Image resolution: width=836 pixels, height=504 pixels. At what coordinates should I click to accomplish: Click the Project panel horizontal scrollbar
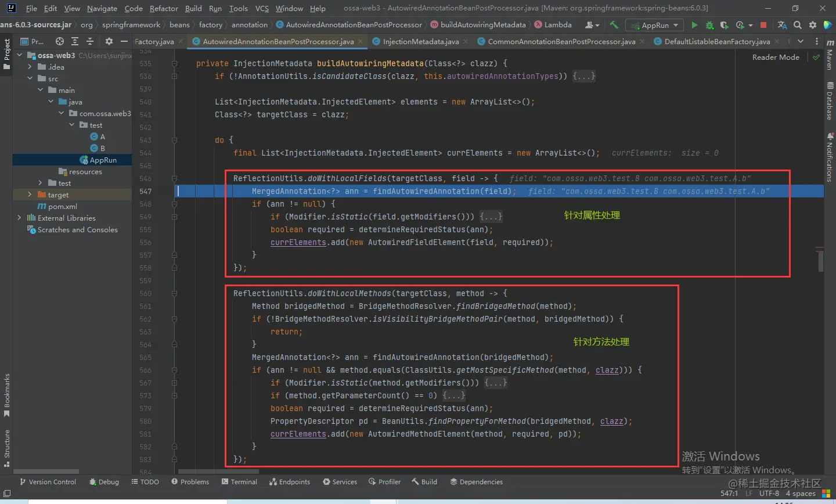pyautogui.click(x=46, y=471)
